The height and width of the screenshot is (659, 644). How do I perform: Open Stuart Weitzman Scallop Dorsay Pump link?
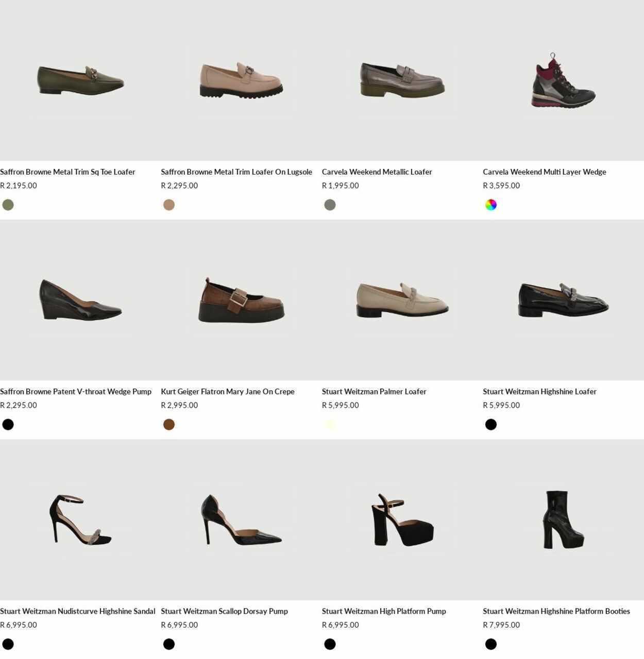(224, 612)
